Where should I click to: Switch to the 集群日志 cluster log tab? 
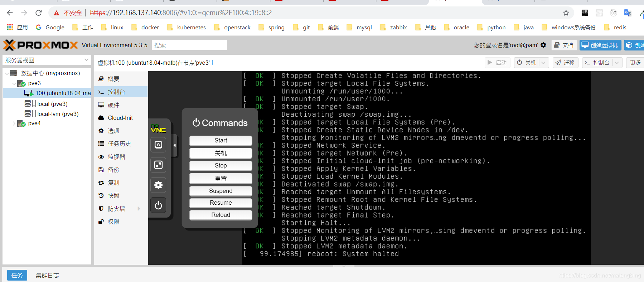[x=47, y=275]
